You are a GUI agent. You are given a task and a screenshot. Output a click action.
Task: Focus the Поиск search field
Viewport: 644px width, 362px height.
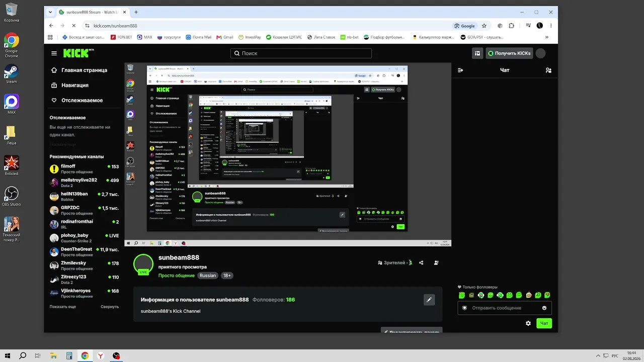coord(301,53)
